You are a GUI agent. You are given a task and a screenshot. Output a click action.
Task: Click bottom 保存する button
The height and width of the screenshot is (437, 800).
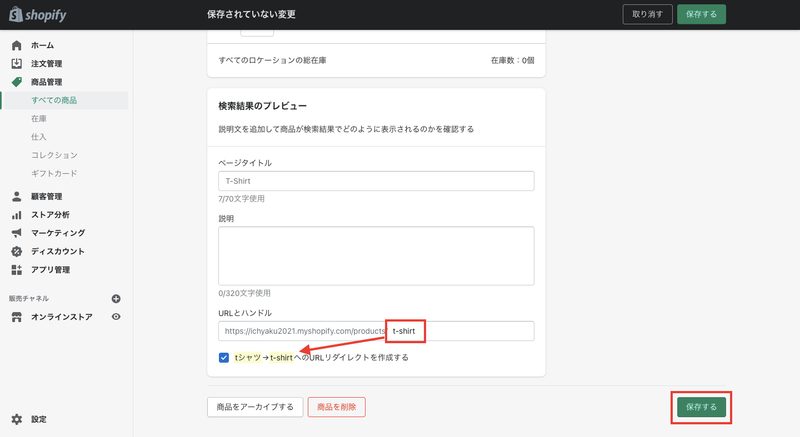pyautogui.click(x=701, y=407)
